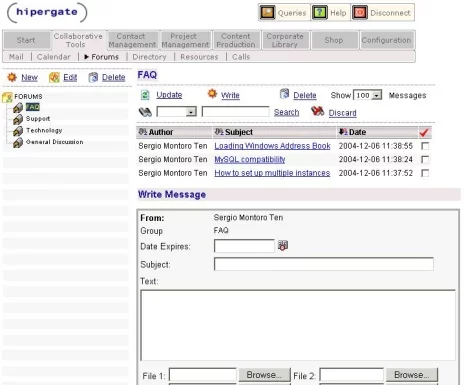475x385 pixels.
Task: Click the green Update refresh icon
Action: point(145,95)
